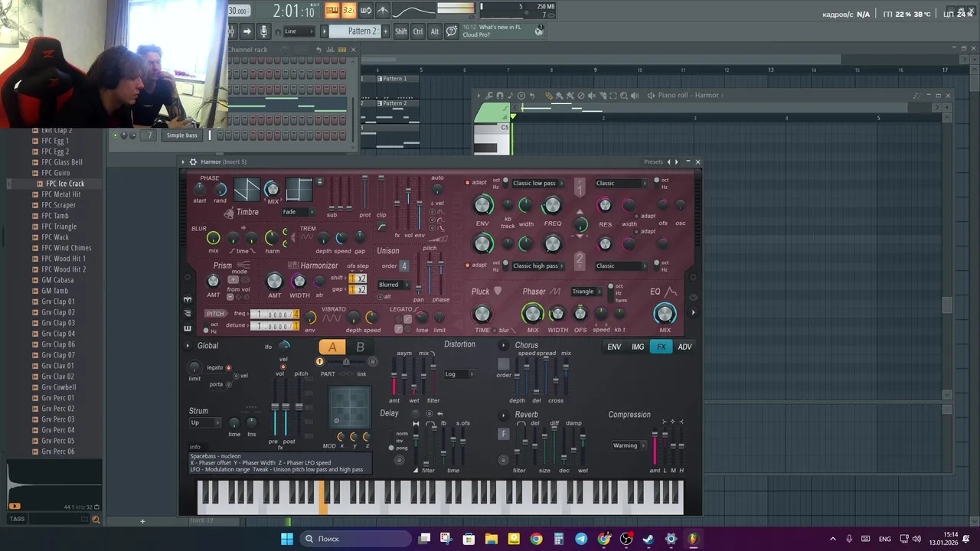Click the PITCH button
The image size is (980, 551).
click(215, 314)
